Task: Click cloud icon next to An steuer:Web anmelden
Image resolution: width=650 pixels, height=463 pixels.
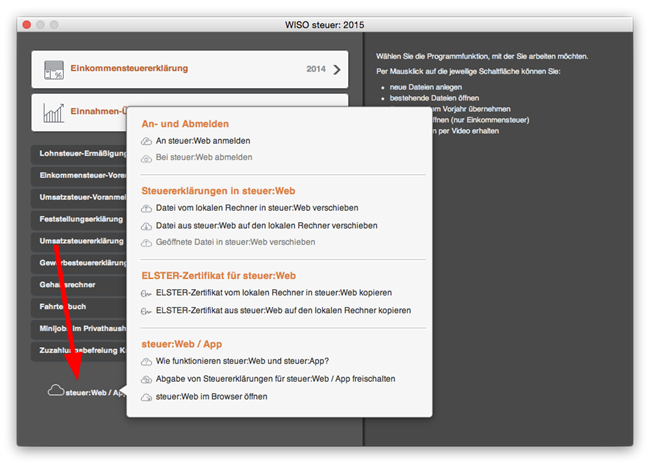Action: [x=146, y=141]
